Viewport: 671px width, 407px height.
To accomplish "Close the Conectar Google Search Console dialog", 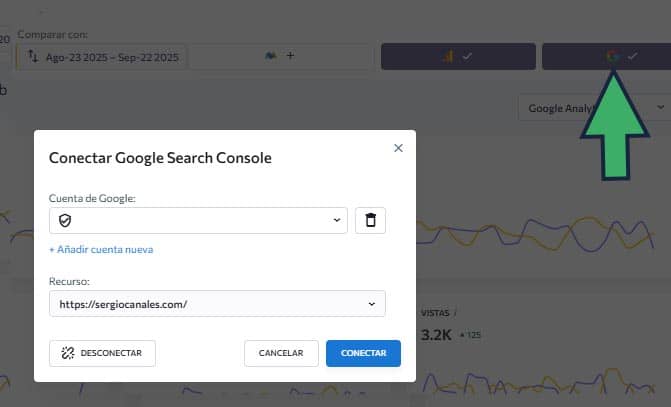I will pyautogui.click(x=398, y=148).
